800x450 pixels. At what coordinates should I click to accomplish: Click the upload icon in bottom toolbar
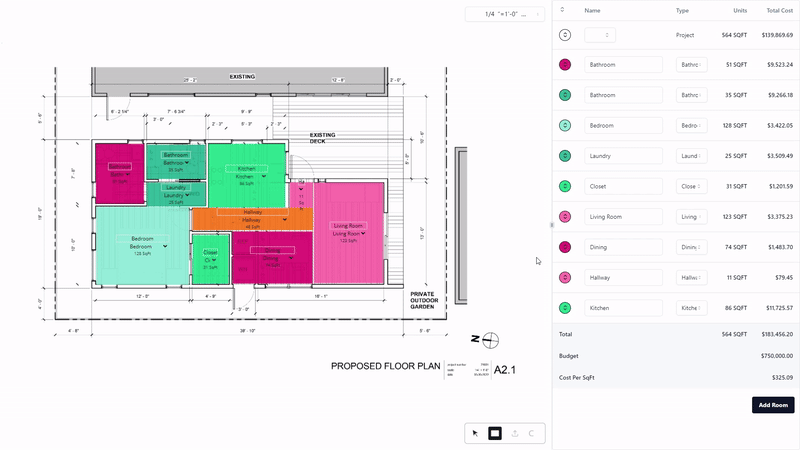point(514,433)
